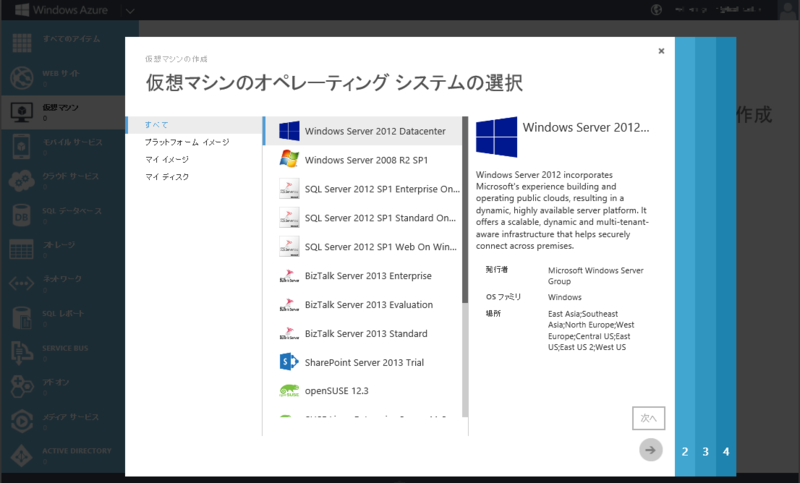Pick SQL Server 2012 SP1 Enterprise icon
This screenshot has width=800, height=483.
coord(289,189)
